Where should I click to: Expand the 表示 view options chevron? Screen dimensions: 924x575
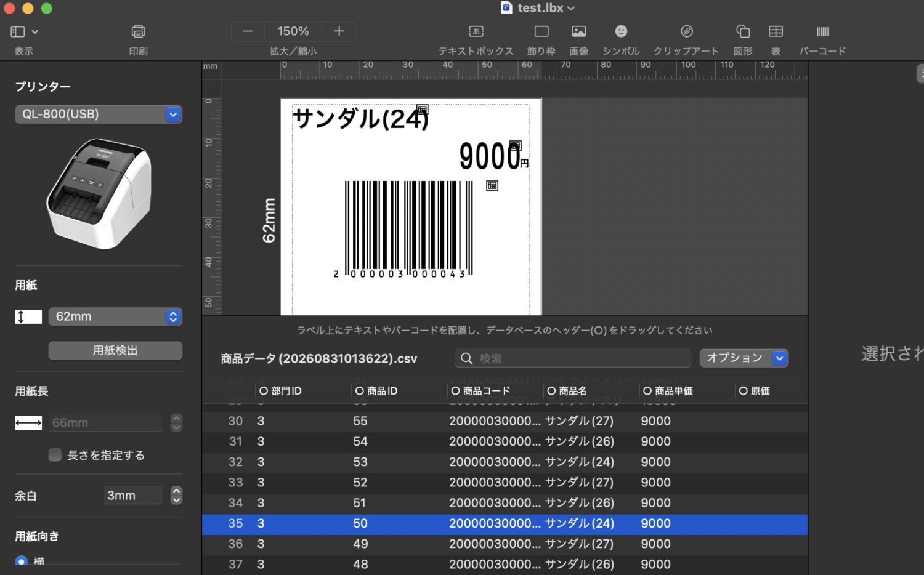click(x=35, y=31)
